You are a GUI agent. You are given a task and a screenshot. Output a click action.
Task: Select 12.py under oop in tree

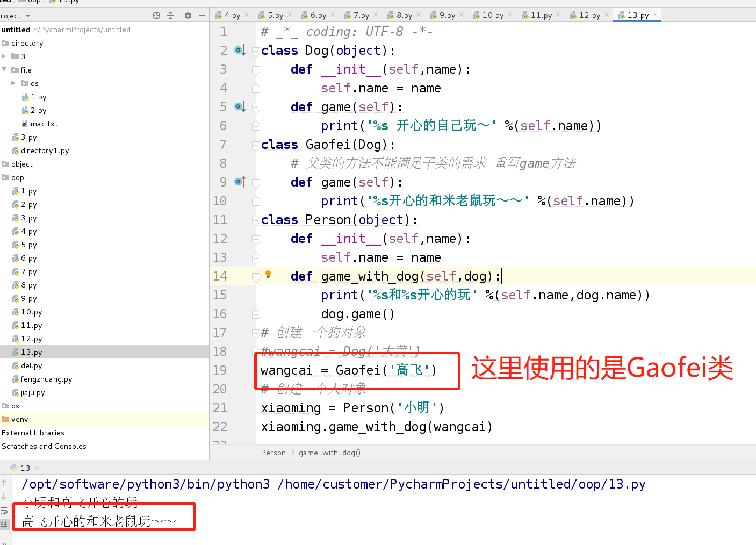point(31,339)
